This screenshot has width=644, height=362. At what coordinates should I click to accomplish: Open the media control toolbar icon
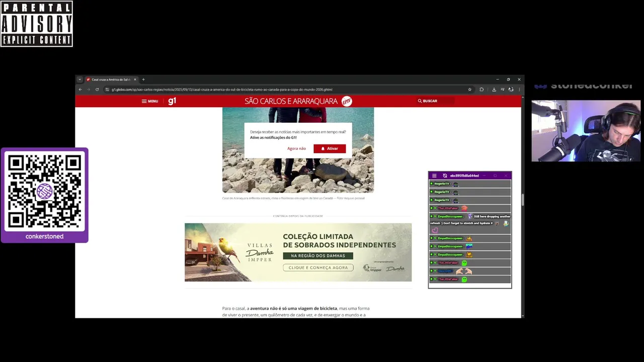503,89
